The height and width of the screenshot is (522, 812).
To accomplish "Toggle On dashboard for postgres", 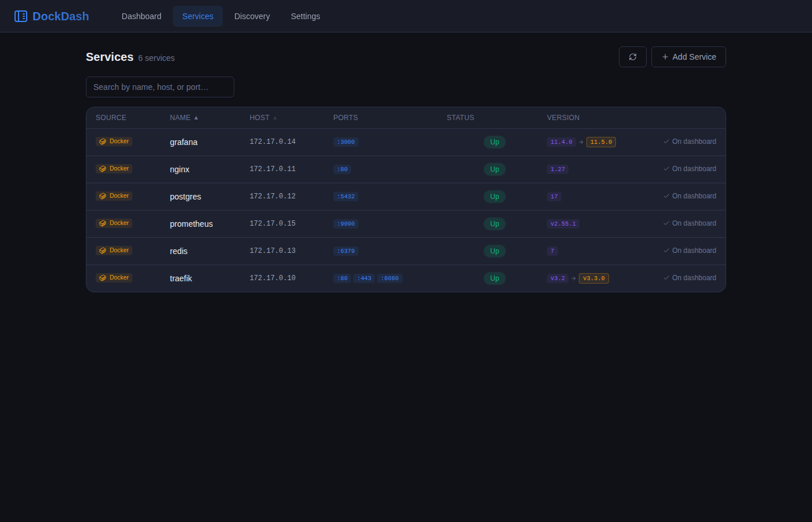I will (x=690, y=196).
